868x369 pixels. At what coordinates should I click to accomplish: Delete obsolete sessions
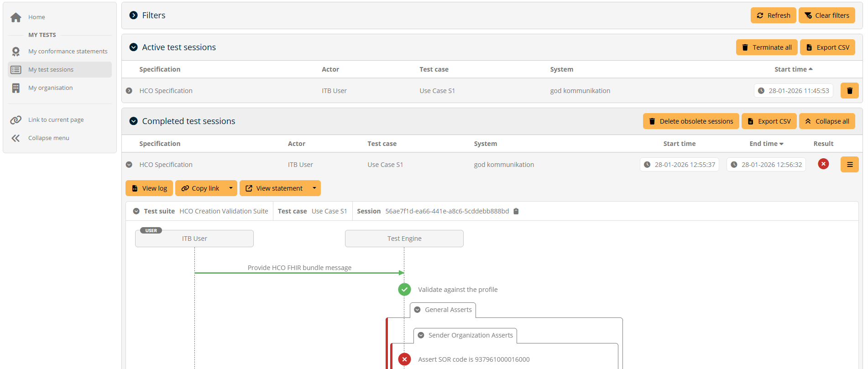pos(691,121)
